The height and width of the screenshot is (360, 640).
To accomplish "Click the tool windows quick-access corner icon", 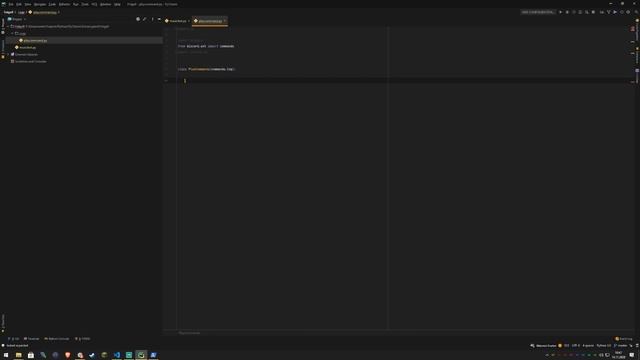I will [x=3, y=346].
